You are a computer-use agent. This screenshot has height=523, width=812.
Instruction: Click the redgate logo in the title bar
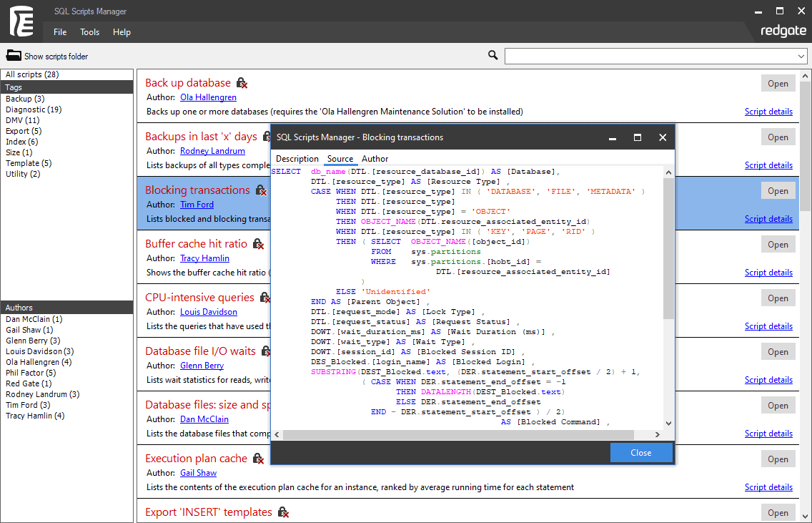(783, 31)
